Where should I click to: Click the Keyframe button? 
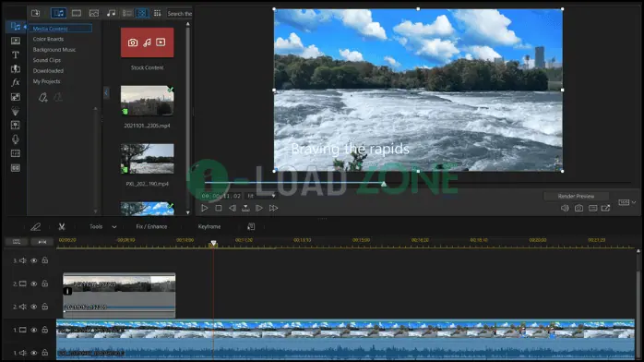coord(209,227)
